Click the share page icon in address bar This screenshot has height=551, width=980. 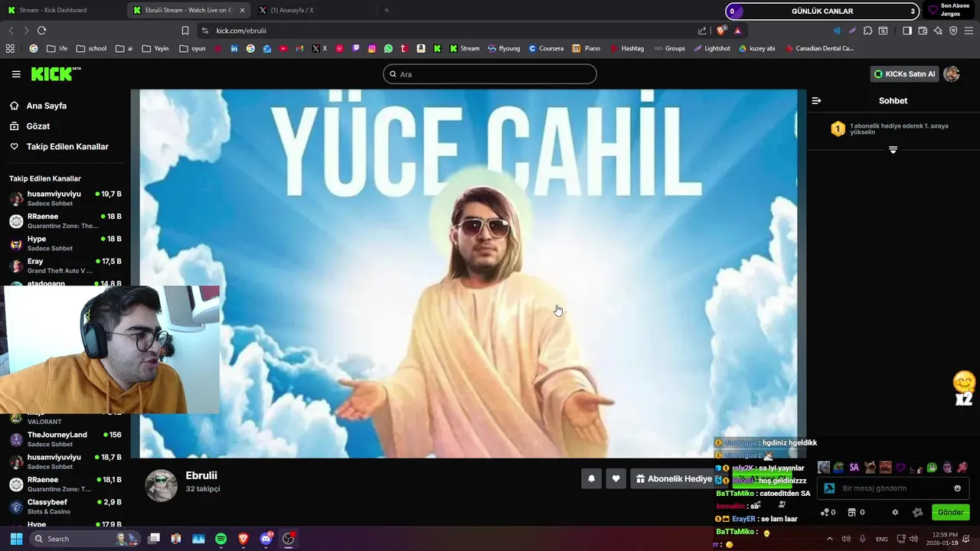[x=702, y=31]
